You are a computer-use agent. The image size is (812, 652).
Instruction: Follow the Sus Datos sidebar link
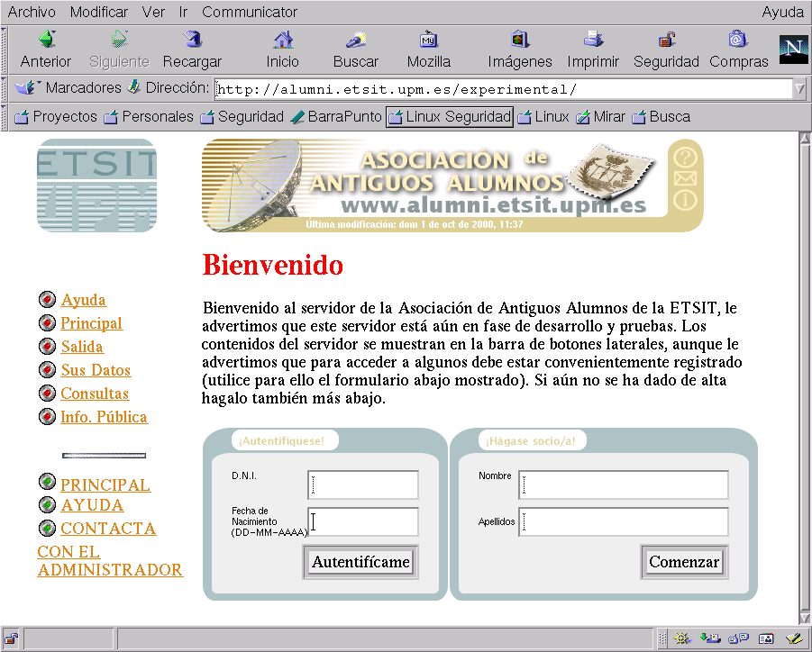click(x=96, y=370)
